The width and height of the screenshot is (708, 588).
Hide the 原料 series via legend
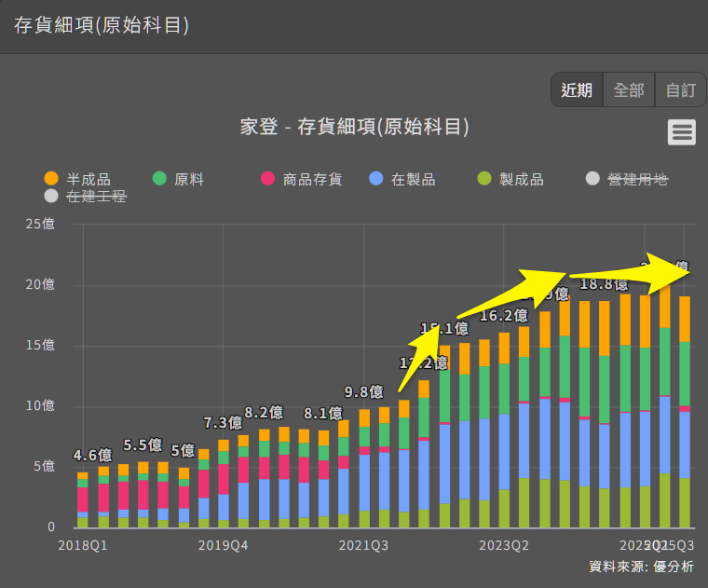(x=189, y=179)
